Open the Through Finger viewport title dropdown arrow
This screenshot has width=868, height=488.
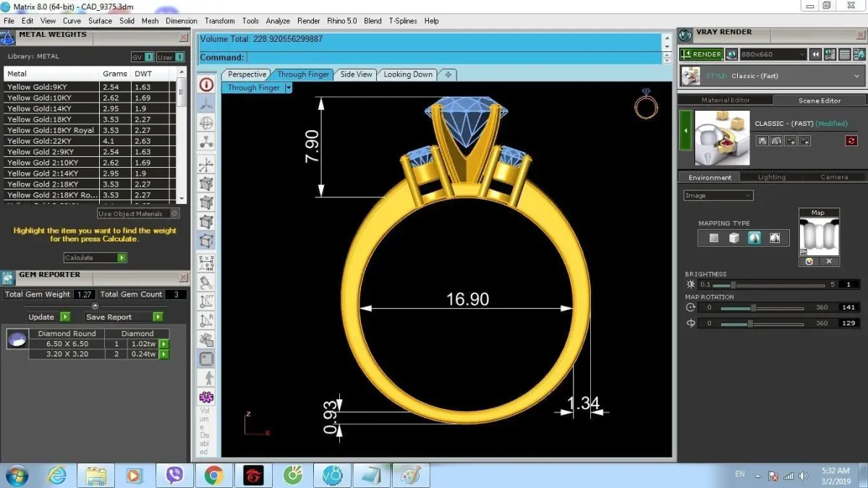coord(288,87)
